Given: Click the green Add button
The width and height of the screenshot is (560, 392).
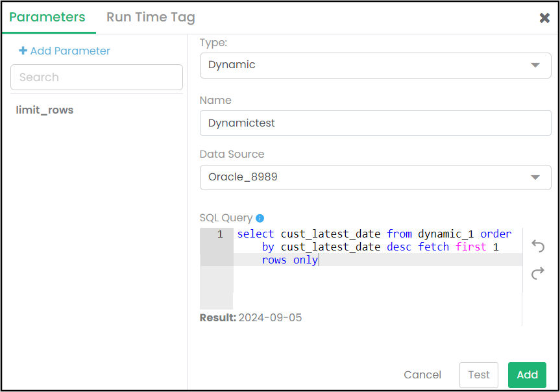Looking at the screenshot, I should click(x=527, y=374).
